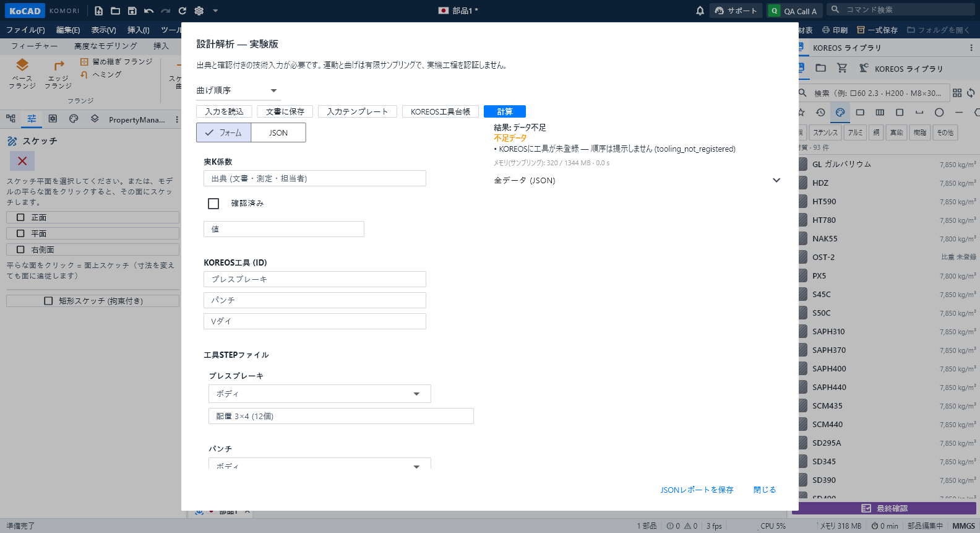This screenshot has width=980, height=533.
Task: Switch to the 高度なモデリング ribbon tab
Action: 106,46
